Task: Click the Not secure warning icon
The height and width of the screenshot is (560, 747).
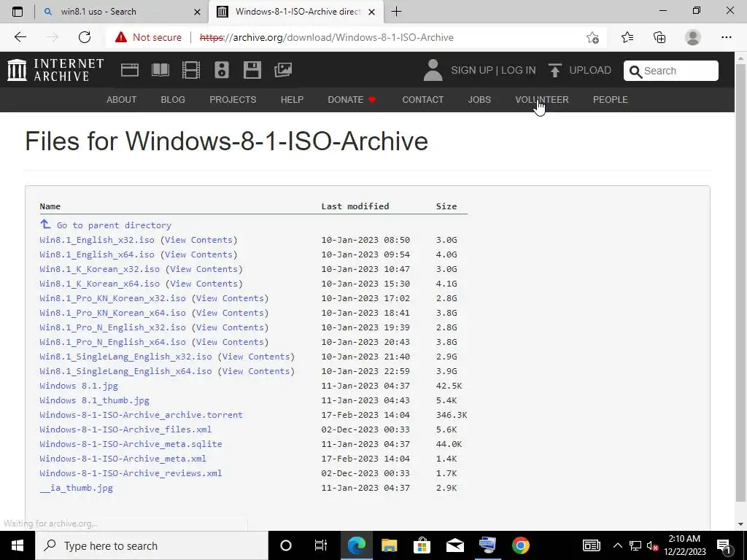Action: [121, 37]
